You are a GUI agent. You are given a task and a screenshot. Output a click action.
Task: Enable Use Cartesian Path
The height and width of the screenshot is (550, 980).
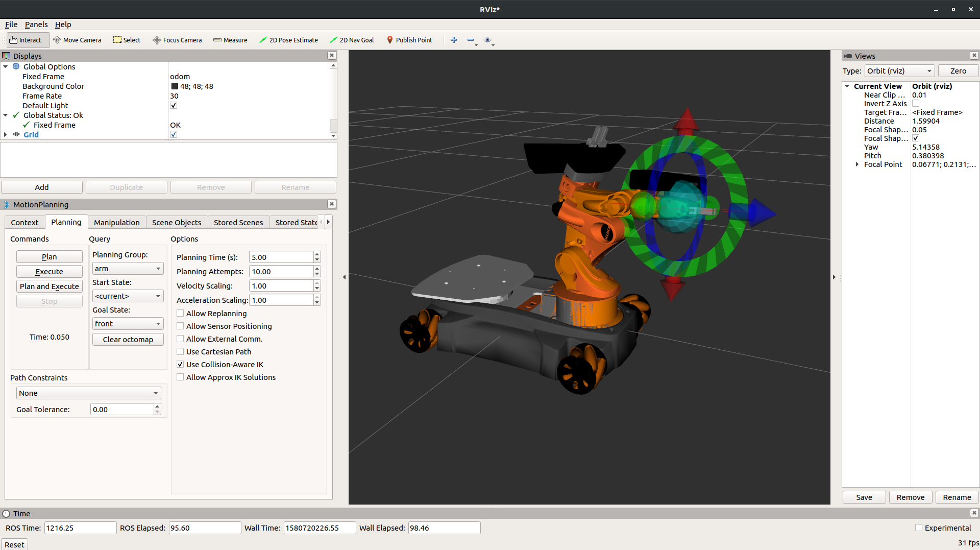coord(180,351)
